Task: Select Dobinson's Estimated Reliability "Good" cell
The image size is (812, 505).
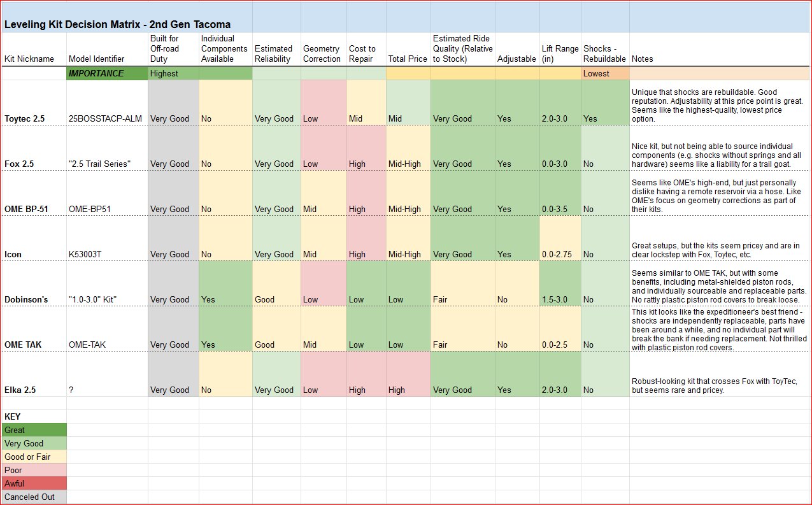Action: click(x=276, y=283)
